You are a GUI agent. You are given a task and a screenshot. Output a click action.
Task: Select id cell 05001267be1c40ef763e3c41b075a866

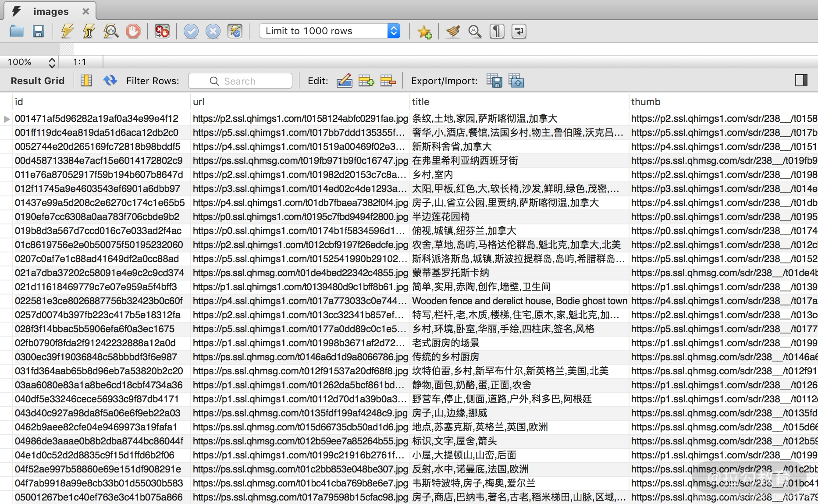click(102, 497)
